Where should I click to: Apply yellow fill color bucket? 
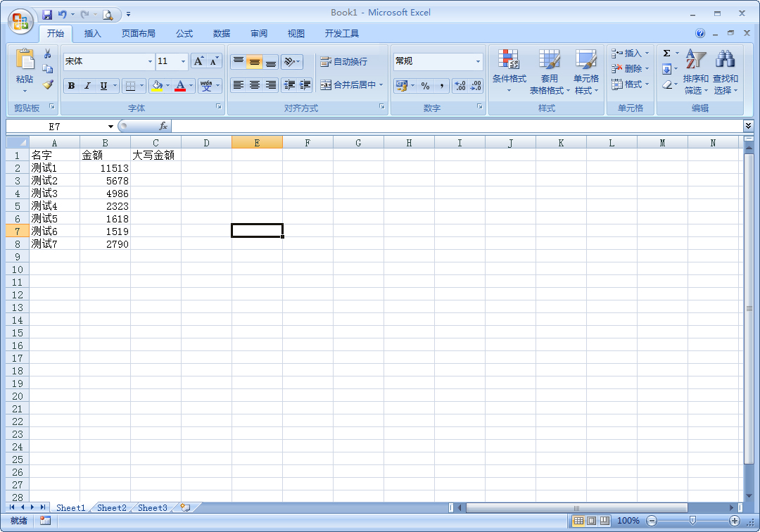(157, 86)
